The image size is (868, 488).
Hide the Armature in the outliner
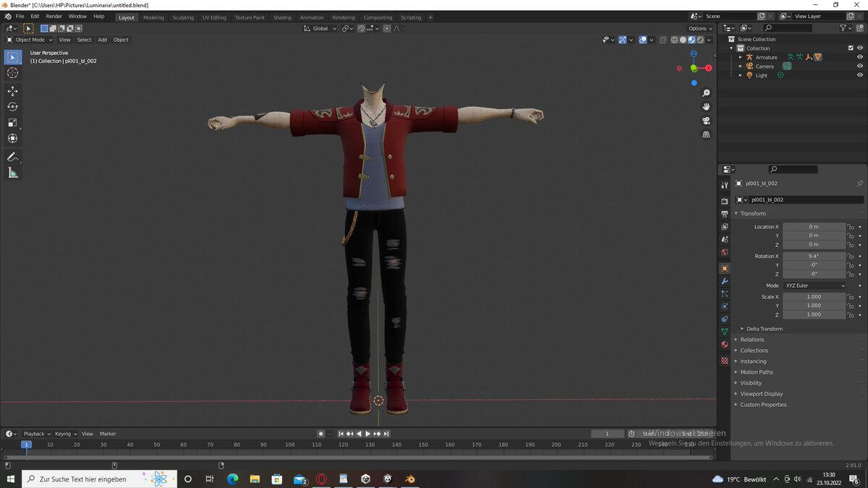click(860, 57)
